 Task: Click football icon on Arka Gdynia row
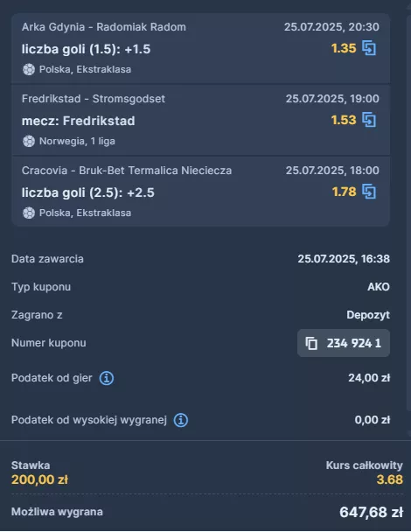pyautogui.click(x=29, y=69)
